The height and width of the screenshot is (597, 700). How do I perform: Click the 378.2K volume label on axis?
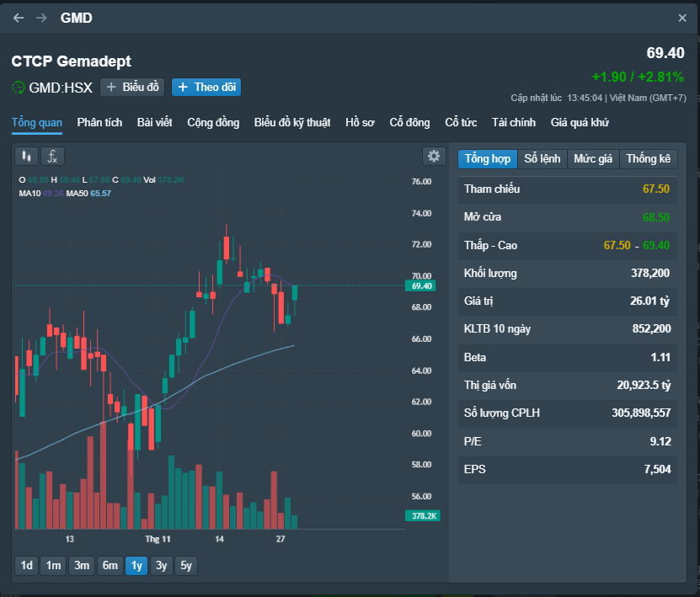coord(423,516)
